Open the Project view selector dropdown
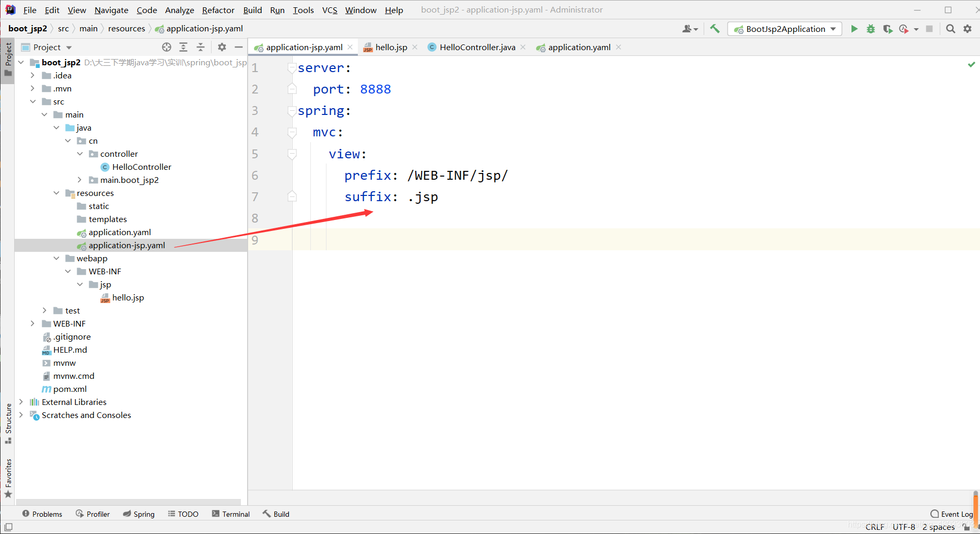The width and height of the screenshot is (980, 534). pos(46,47)
